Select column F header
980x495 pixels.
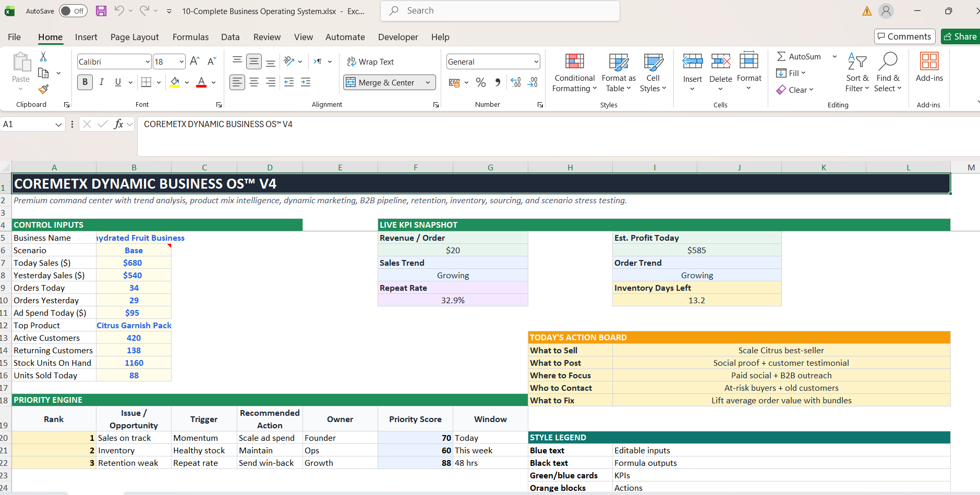click(x=416, y=167)
